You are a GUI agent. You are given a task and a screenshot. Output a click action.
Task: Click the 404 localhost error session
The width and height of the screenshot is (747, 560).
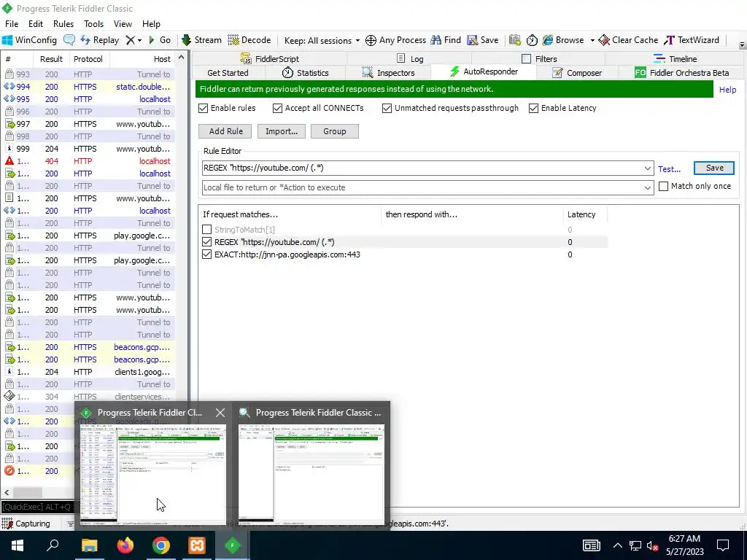coord(88,161)
